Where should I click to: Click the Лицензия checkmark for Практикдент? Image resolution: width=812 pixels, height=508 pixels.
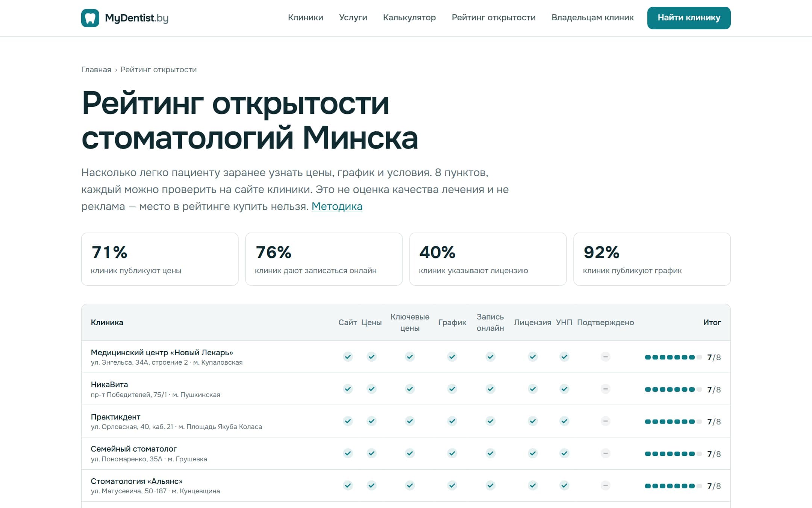coord(533,421)
